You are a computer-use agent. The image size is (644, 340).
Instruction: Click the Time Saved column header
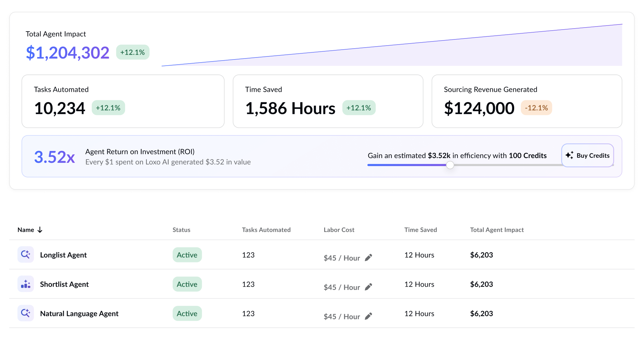pos(420,230)
